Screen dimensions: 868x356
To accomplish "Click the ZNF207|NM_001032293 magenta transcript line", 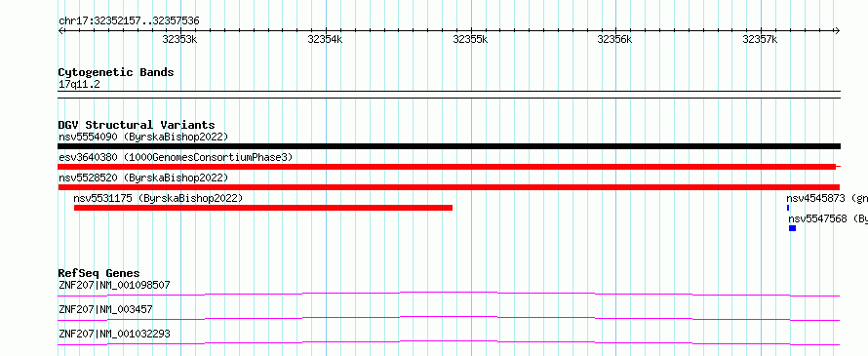I will click(449, 342).
